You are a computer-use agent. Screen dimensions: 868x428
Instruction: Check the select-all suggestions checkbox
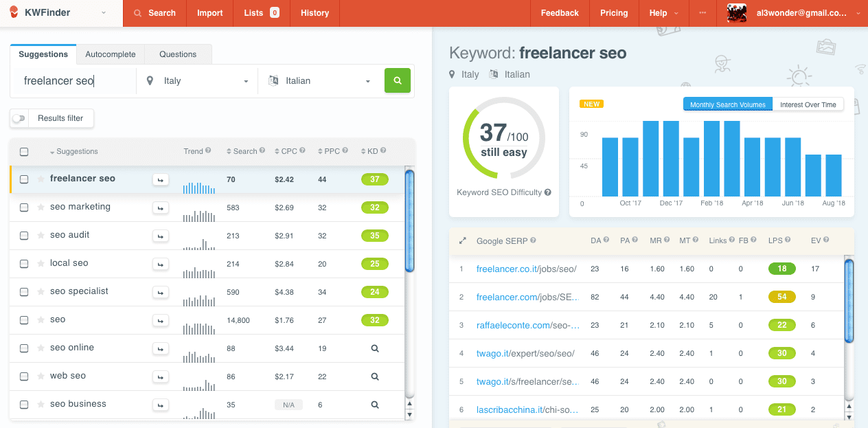point(24,152)
